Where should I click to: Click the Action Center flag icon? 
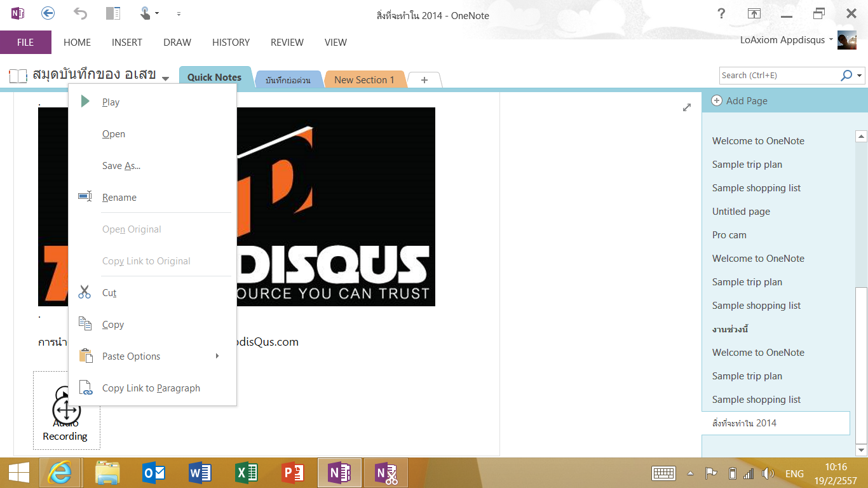[711, 473]
